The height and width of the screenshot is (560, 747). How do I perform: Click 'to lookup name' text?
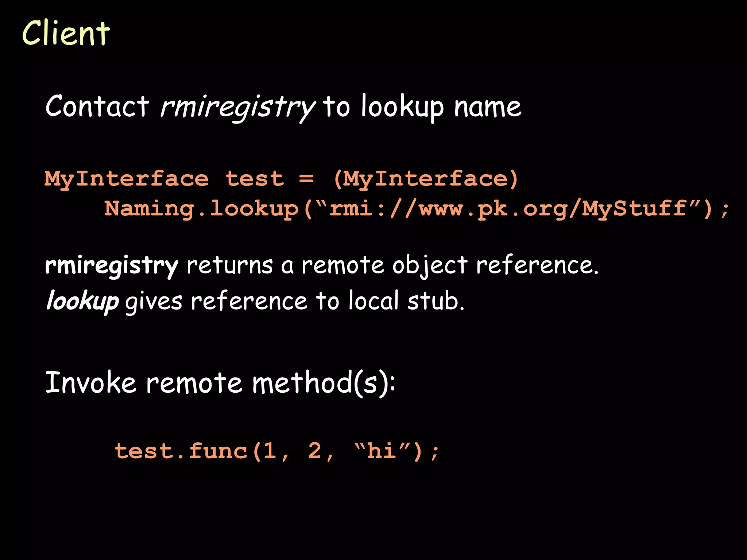tap(422, 107)
